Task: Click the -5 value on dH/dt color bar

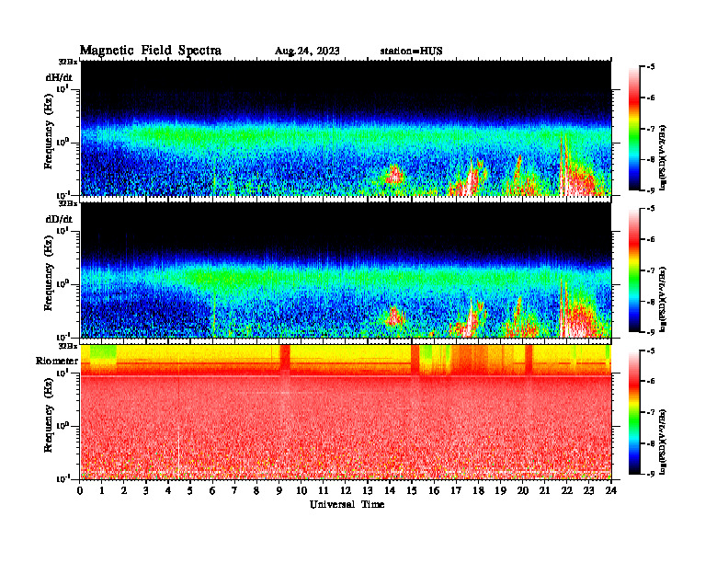Action: pyautogui.click(x=651, y=67)
